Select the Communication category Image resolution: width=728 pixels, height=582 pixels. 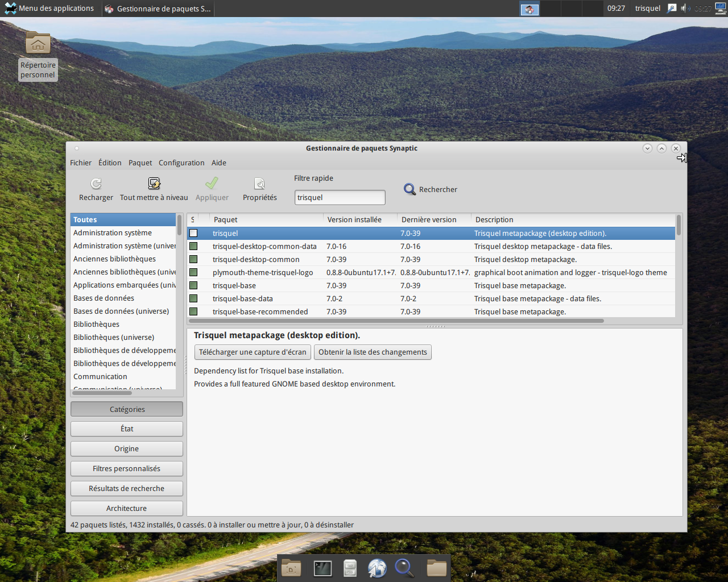click(x=123, y=377)
